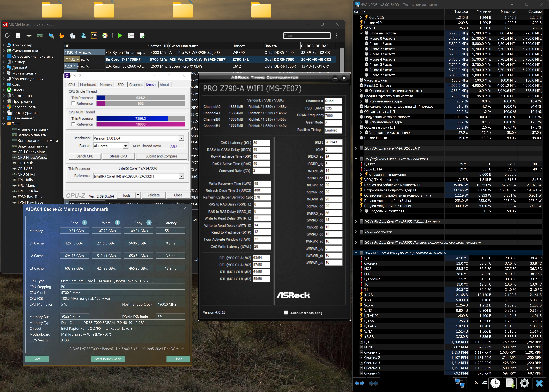This screenshot has height=392, width=549.
Task: Click the Start Benchmark button
Action: click(108, 359)
